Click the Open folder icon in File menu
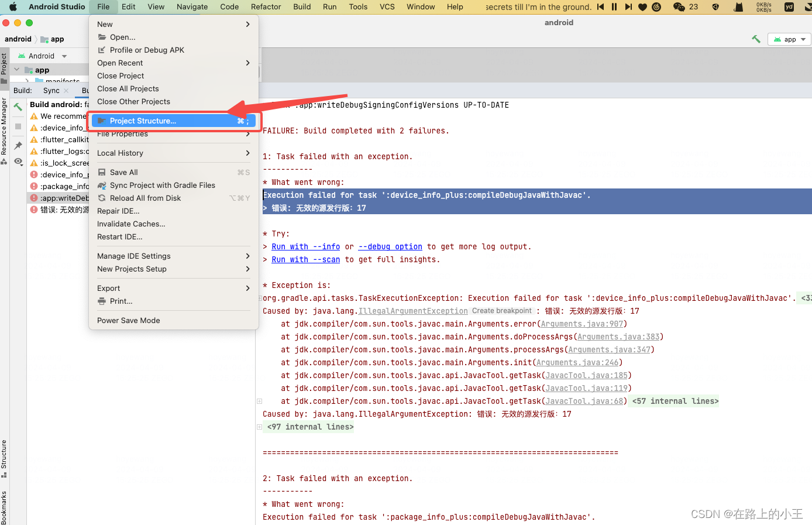Screen dimensions: 812x525 coord(102,37)
